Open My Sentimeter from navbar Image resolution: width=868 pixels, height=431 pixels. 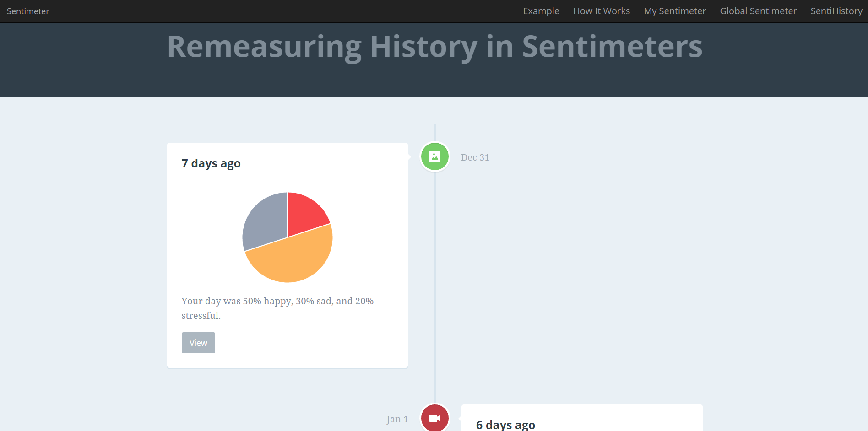(x=675, y=11)
